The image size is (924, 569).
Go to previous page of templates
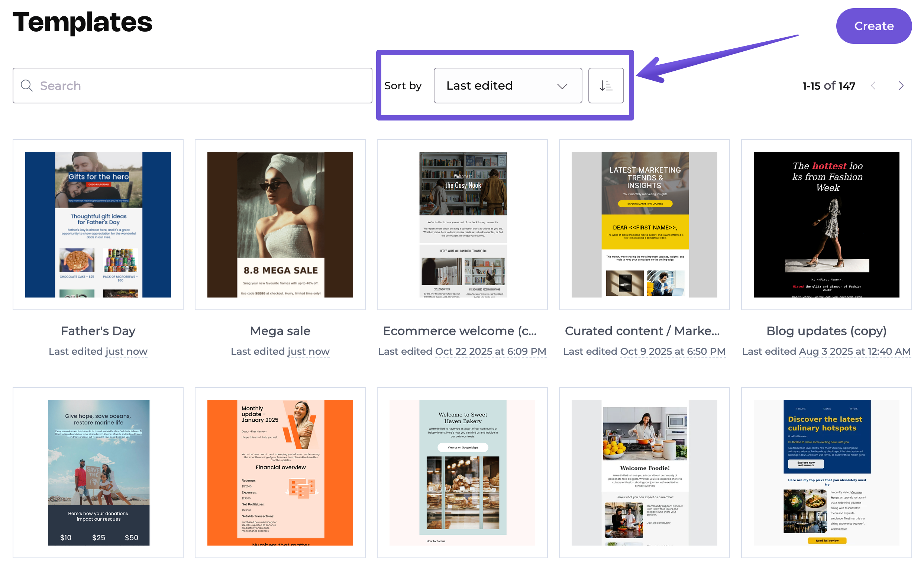coord(873,86)
